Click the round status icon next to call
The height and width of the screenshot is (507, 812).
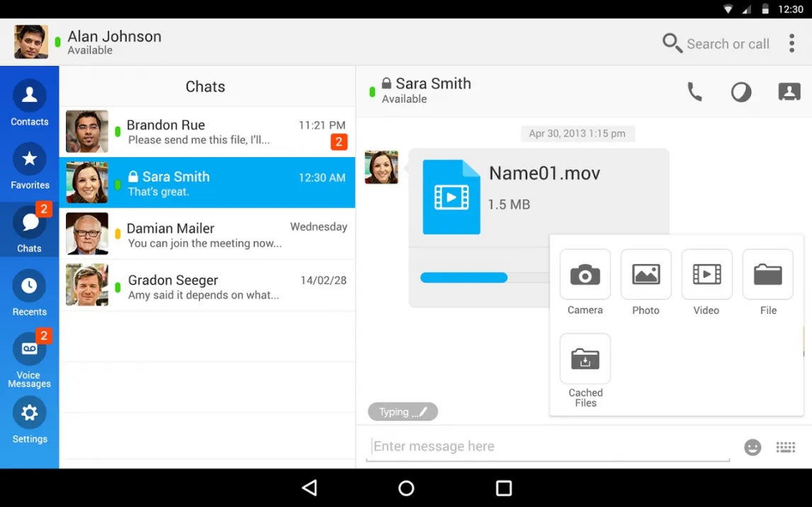click(741, 92)
